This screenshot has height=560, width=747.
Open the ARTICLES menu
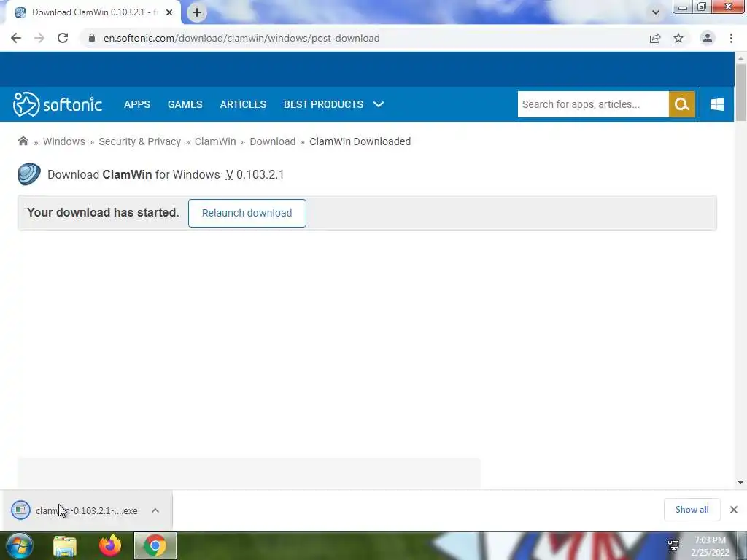(243, 104)
